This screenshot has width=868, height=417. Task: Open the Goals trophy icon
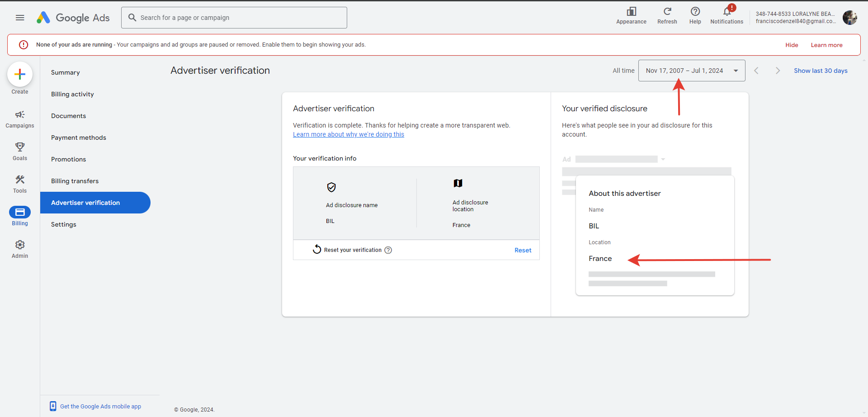[x=20, y=147]
